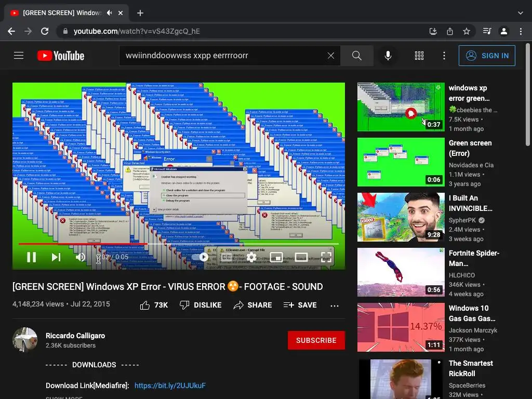
Task: Open the "windows xp error green" video thumbnail
Action: tap(401, 107)
